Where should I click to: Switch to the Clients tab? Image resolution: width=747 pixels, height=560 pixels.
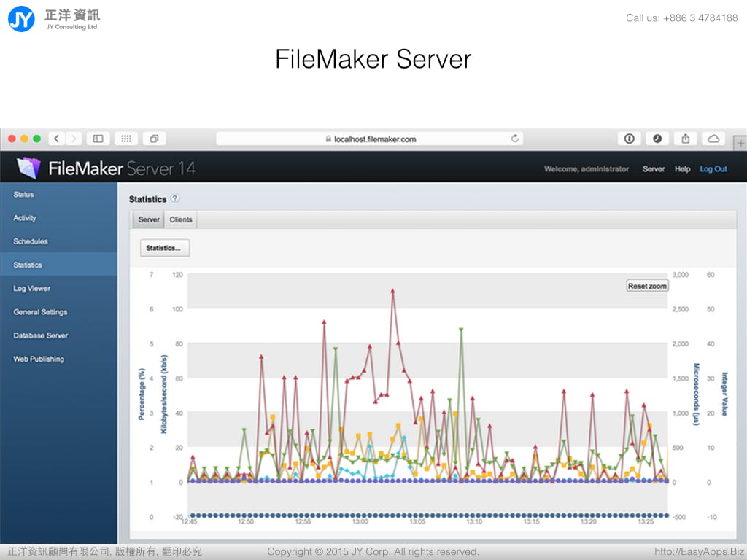click(x=180, y=219)
